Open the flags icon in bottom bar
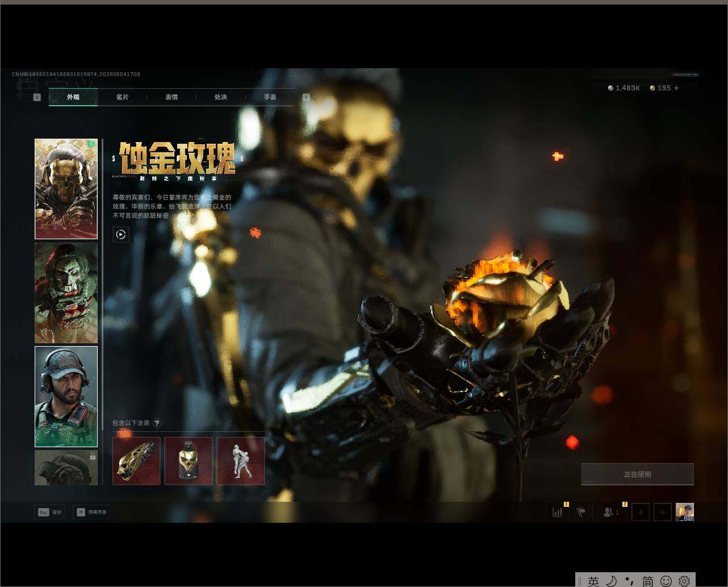 (x=581, y=512)
